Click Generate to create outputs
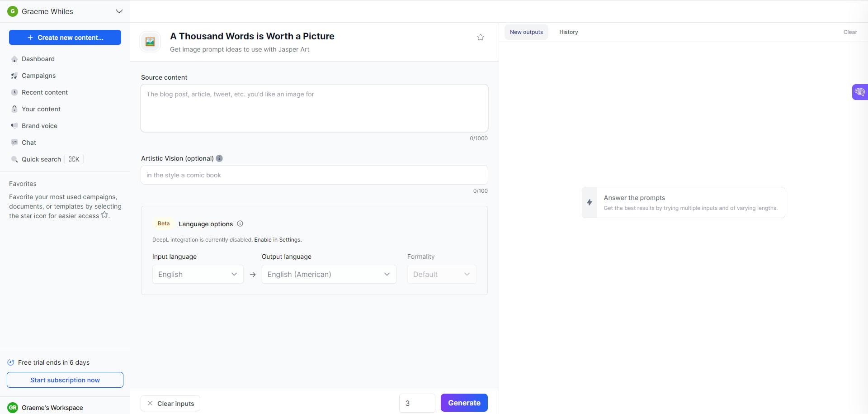The image size is (868, 414). [x=464, y=403]
